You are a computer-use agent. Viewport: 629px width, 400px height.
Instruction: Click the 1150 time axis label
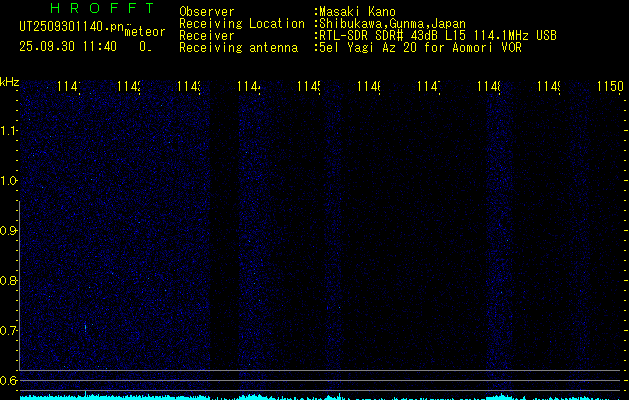[x=610, y=86]
